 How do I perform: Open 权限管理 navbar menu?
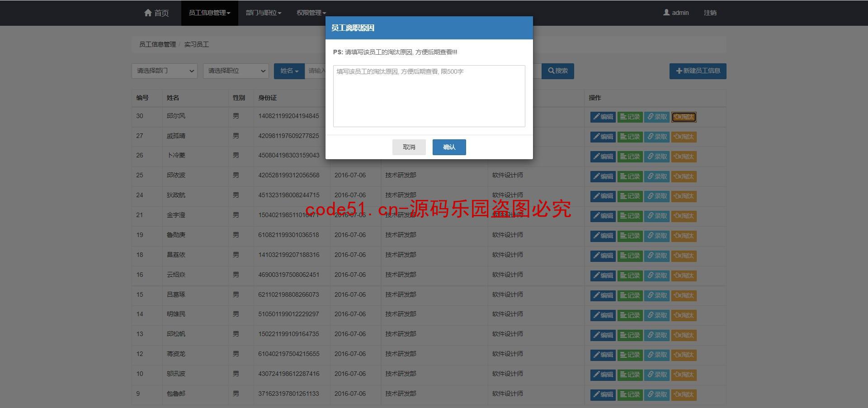point(311,13)
